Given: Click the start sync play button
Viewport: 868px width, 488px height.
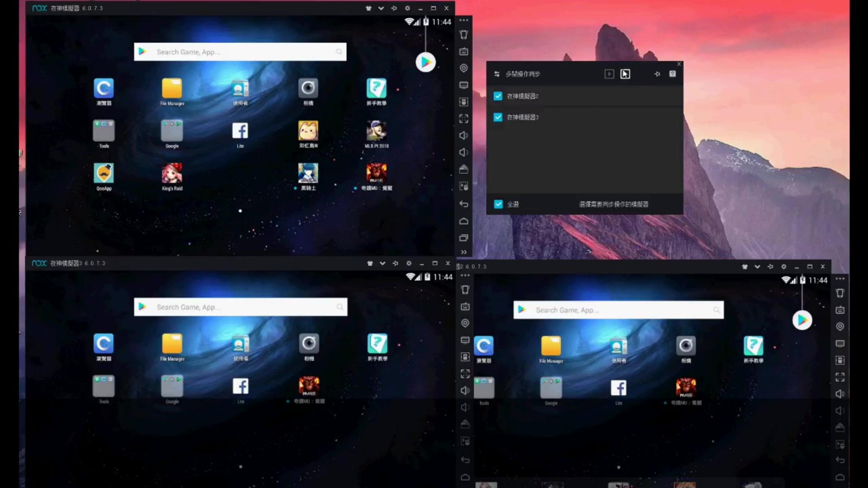Looking at the screenshot, I should pos(609,74).
